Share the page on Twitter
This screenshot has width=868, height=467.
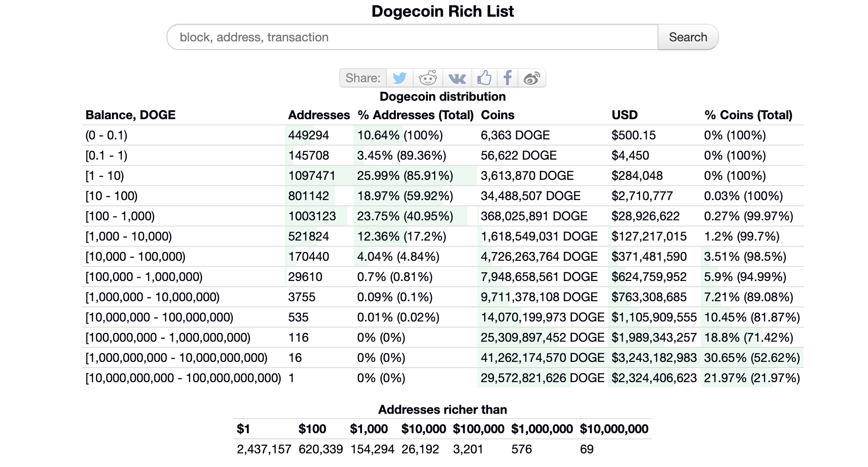[x=399, y=78]
